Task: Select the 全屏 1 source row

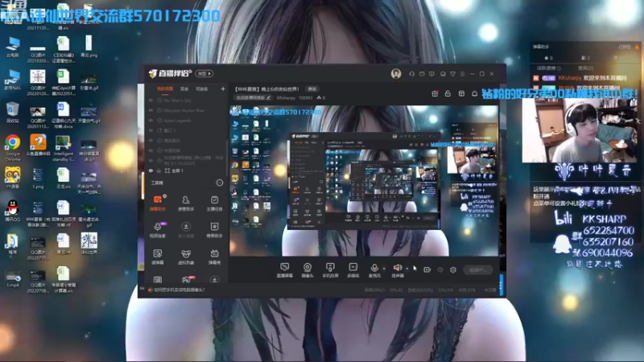Action: click(x=187, y=171)
